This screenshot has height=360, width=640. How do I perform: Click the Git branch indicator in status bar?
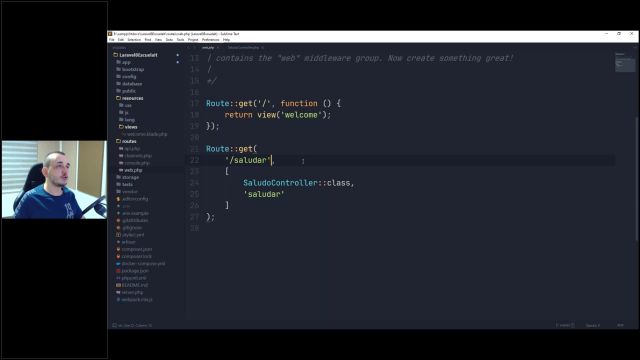(565, 325)
